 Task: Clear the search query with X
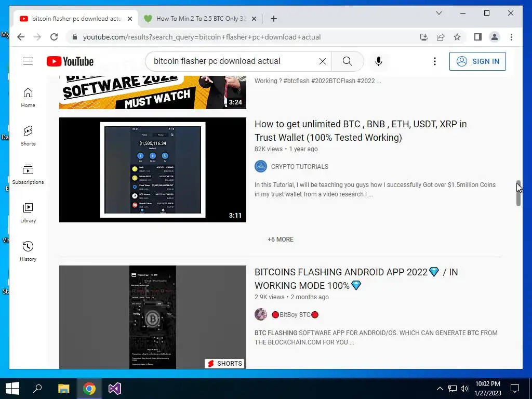point(322,61)
